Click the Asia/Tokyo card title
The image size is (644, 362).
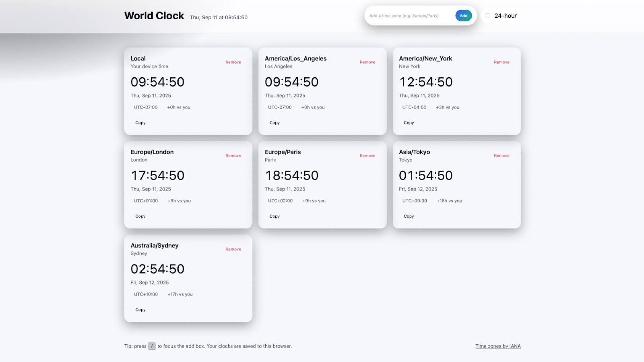(414, 152)
